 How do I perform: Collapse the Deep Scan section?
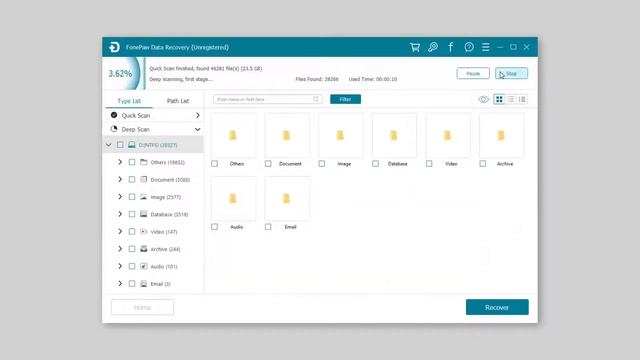[x=198, y=129]
